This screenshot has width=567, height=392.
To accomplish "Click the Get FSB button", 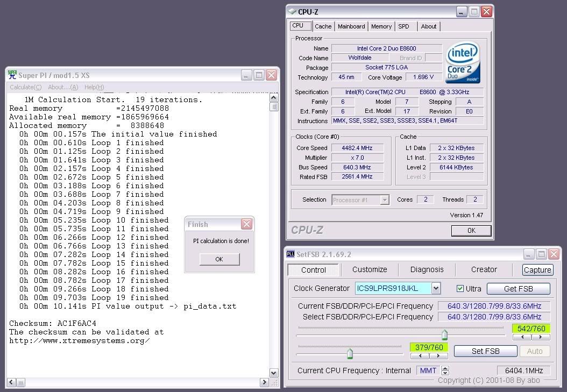I will coord(518,289).
